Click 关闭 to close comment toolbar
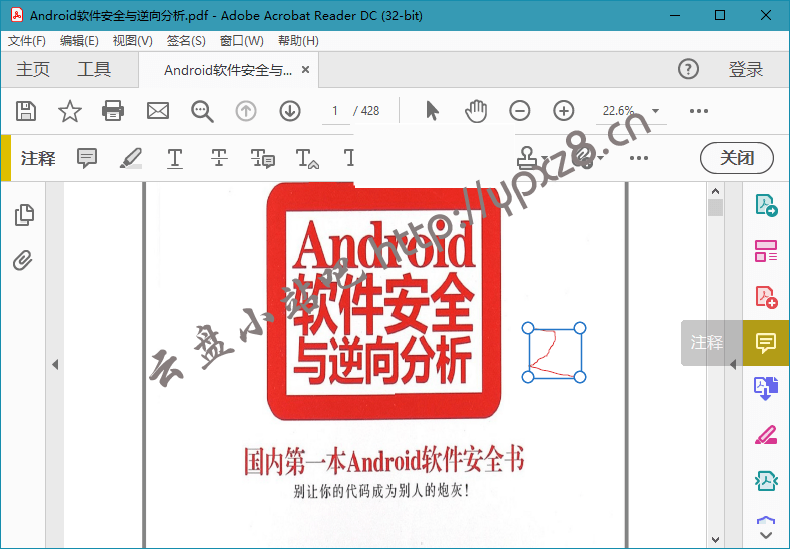This screenshot has height=549, width=790. click(737, 158)
